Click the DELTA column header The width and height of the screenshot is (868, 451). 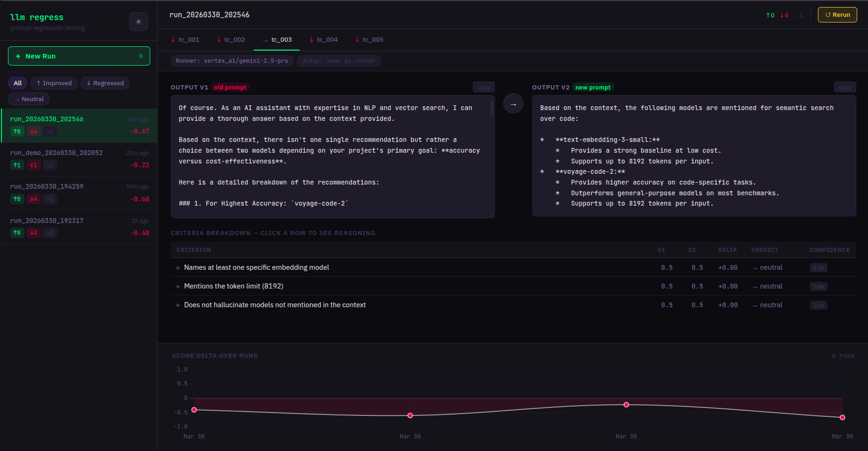(728, 250)
